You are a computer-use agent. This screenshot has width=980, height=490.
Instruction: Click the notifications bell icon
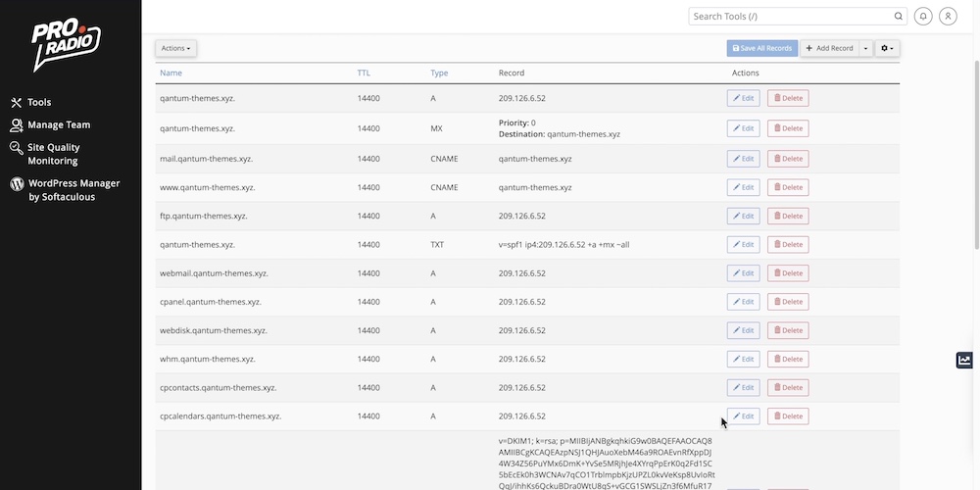[x=923, y=17]
